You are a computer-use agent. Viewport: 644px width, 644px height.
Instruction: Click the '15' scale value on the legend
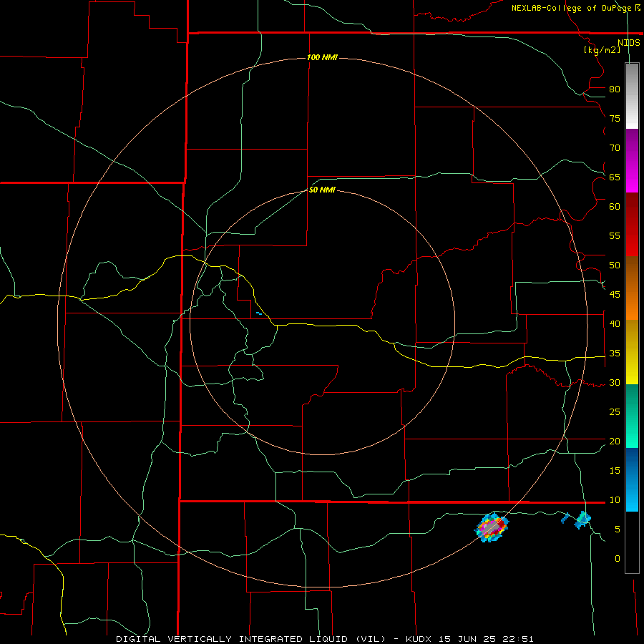click(x=615, y=471)
